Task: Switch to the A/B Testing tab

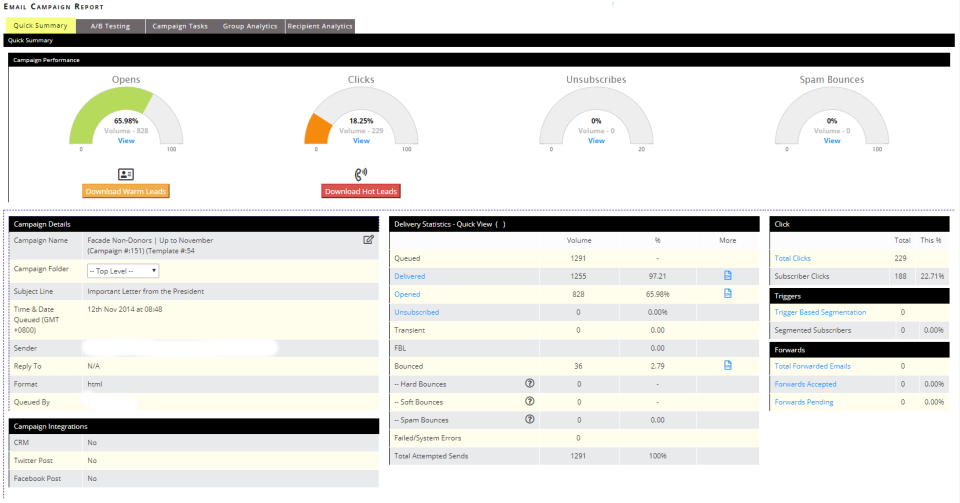Action: pos(110,26)
